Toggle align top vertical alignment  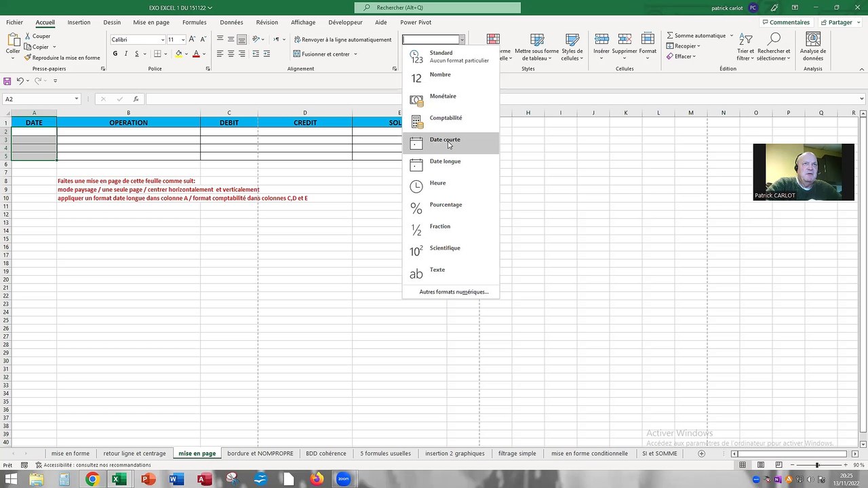[x=220, y=39]
